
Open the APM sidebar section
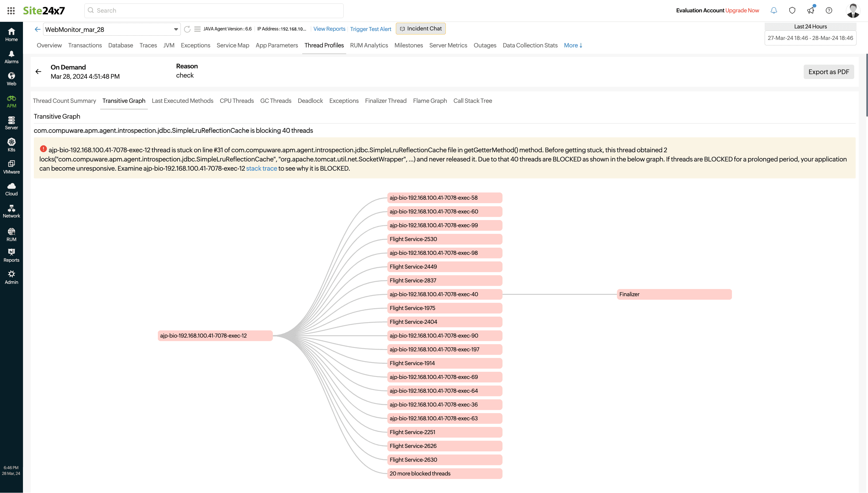(x=11, y=101)
